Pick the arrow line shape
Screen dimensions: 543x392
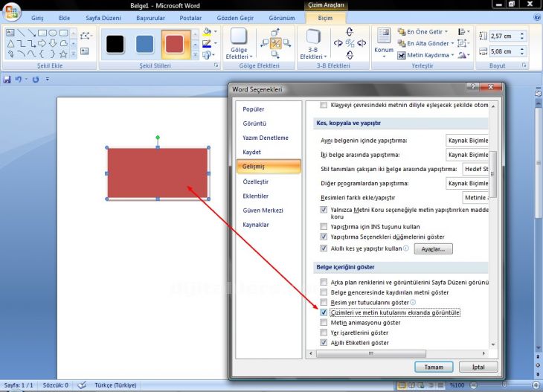32,33
